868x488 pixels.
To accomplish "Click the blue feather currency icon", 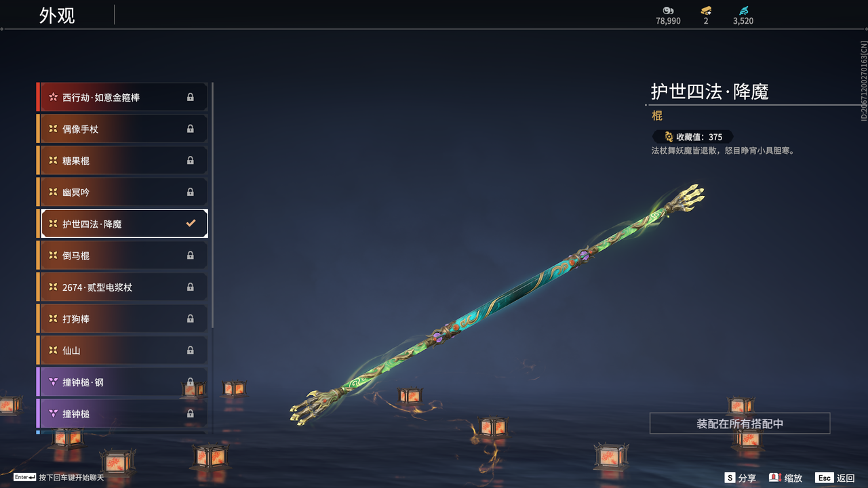I will [743, 10].
